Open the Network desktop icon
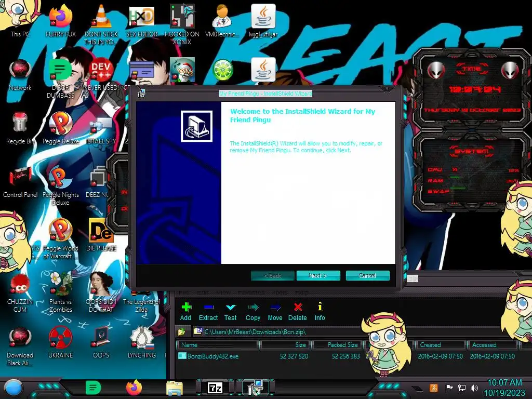 20,75
